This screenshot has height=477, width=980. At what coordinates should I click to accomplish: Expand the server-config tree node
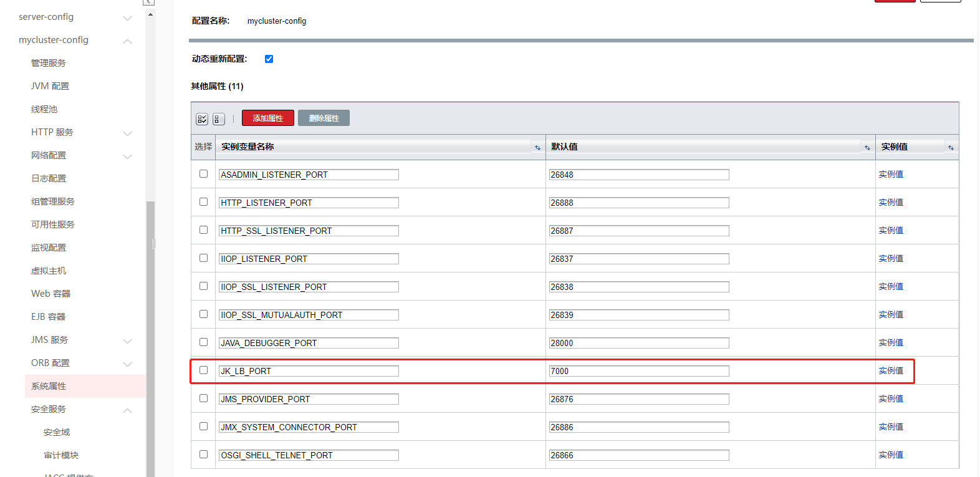(x=127, y=18)
